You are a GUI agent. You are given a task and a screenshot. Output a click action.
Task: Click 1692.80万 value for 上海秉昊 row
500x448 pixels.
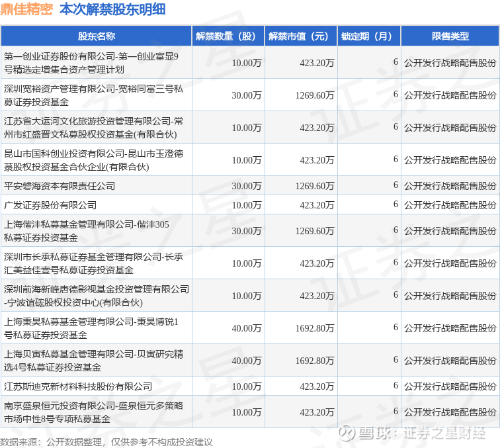tap(315, 328)
